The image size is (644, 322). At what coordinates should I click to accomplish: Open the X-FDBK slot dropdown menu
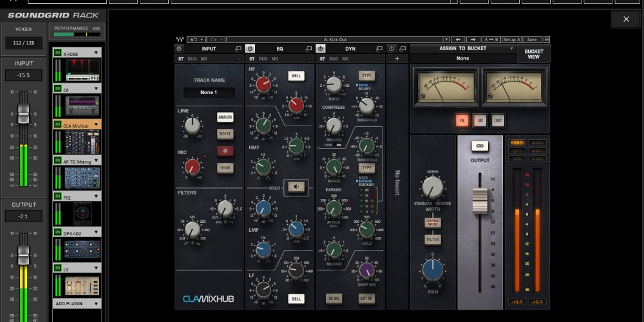coord(96,53)
